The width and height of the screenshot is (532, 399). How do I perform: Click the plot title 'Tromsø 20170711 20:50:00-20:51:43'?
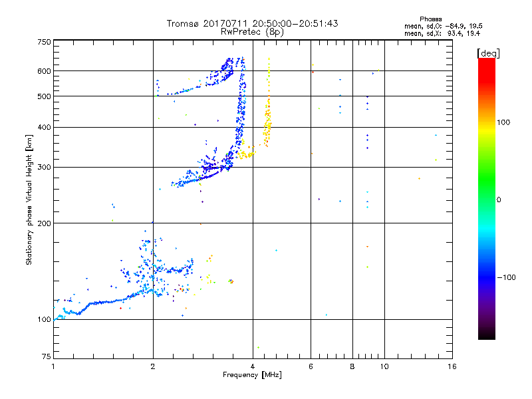point(252,23)
